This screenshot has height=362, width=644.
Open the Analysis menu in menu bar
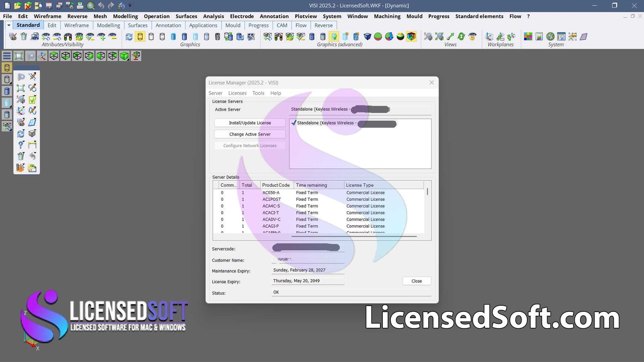click(x=213, y=16)
